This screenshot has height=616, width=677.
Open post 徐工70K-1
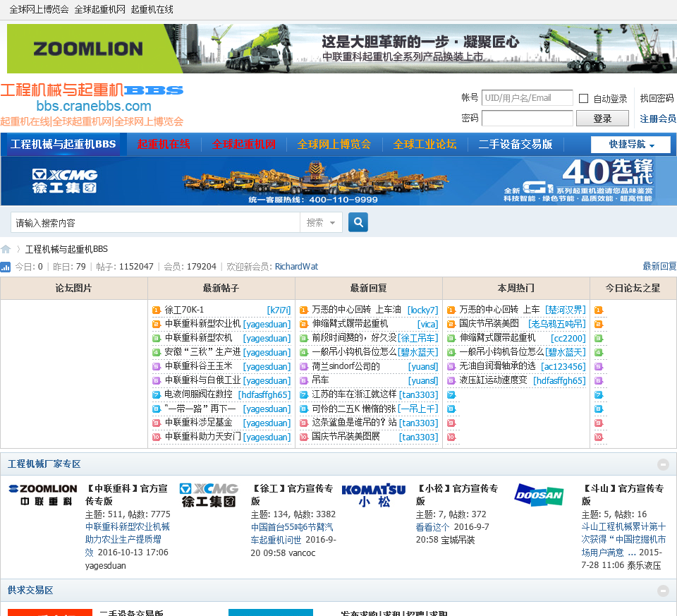click(x=184, y=310)
